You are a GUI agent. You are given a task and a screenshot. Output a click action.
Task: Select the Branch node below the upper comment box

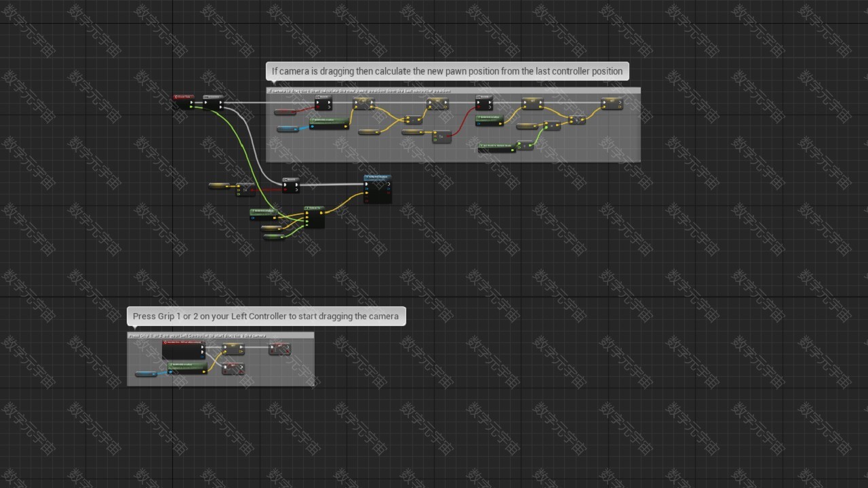[290, 185]
